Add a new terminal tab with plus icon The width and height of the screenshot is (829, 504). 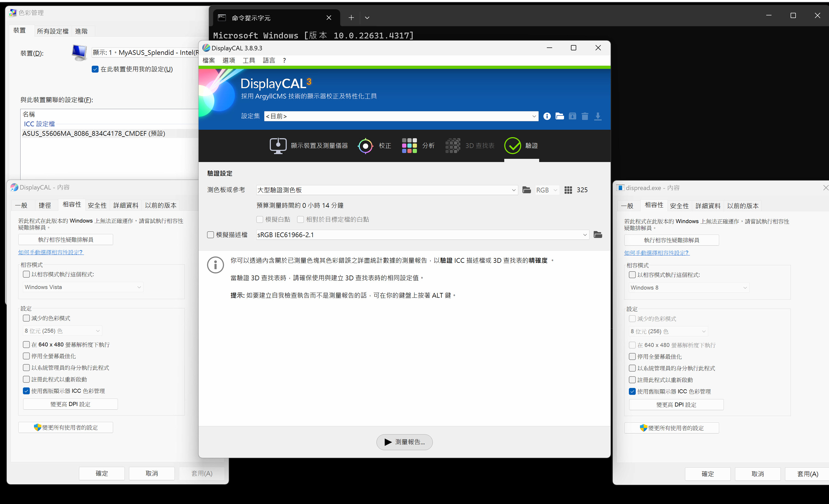[x=351, y=18]
